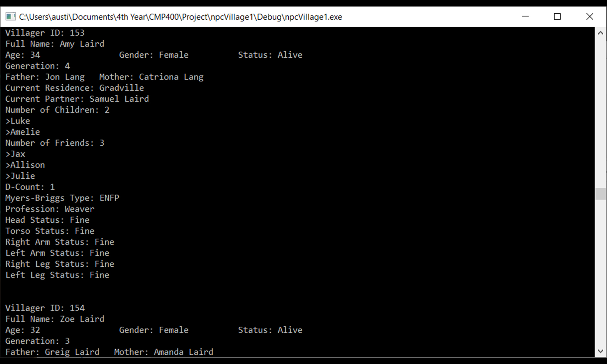Image resolution: width=607 pixels, height=364 pixels.
Task: Click 'Full Name: Zoe Laird' text
Action: pos(55,319)
